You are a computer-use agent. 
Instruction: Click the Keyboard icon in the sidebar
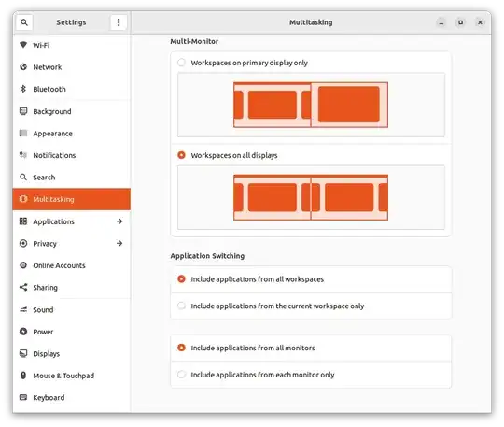coord(23,397)
